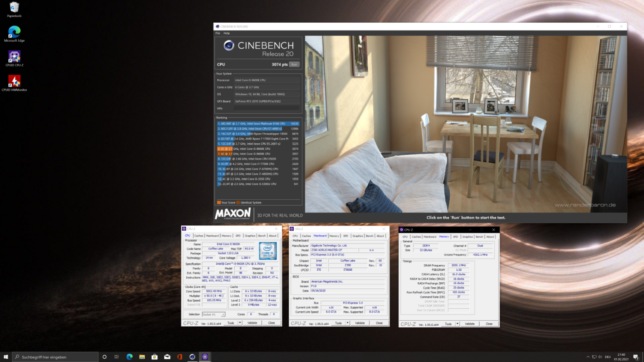
Task: Open the Socket #1 selection dropdown
Action: click(214, 315)
